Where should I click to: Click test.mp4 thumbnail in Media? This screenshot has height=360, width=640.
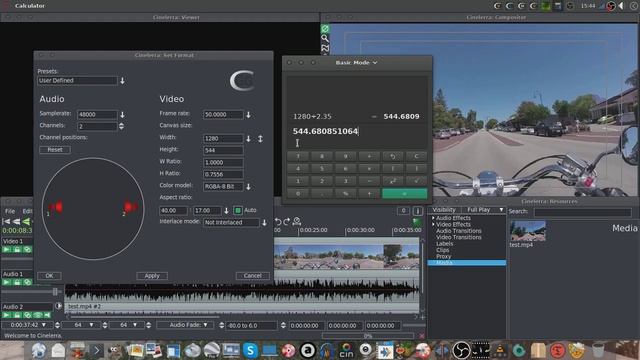pyautogui.click(x=528, y=231)
